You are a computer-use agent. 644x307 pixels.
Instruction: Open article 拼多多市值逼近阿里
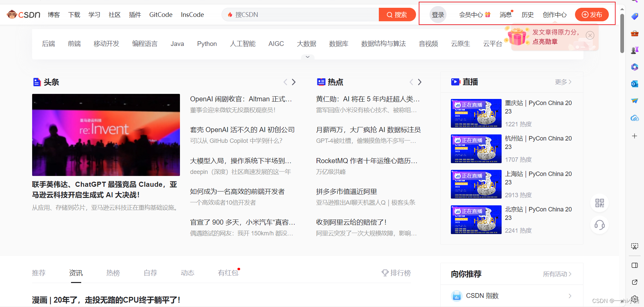click(346, 191)
